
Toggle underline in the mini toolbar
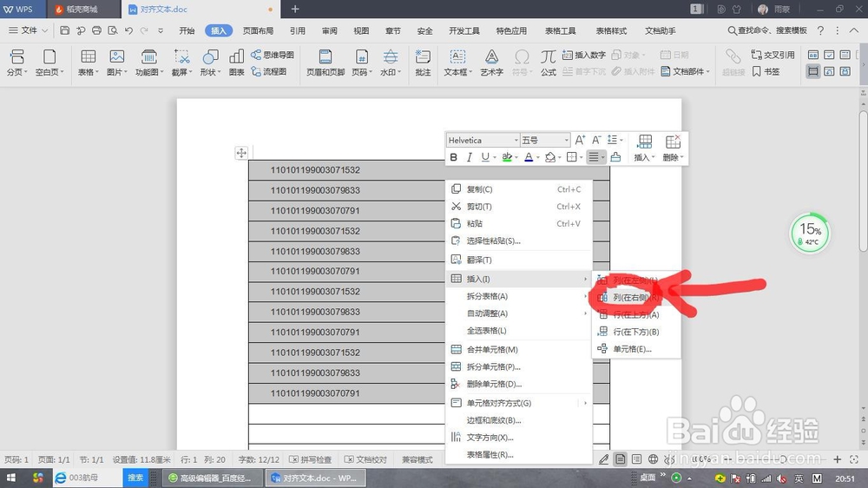(x=485, y=157)
